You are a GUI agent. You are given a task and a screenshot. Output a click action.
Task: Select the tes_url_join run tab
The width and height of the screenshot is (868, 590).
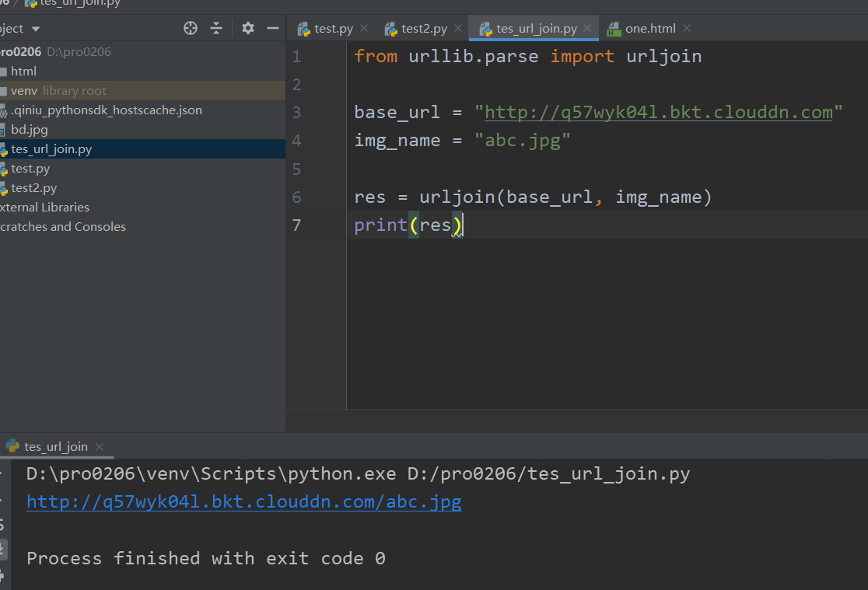click(x=56, y=446)
